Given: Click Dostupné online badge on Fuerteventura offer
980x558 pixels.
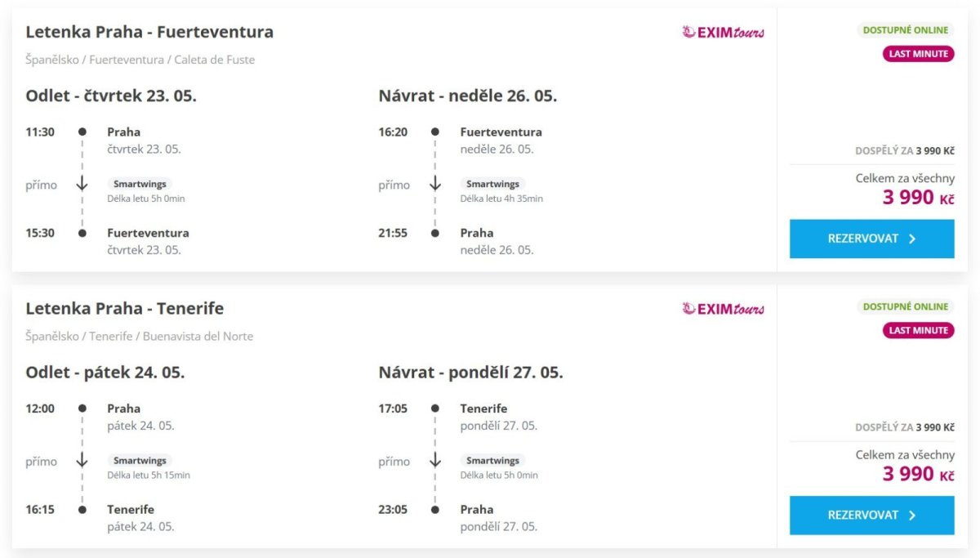Looking at the screenshot, I should pos(906,30).
